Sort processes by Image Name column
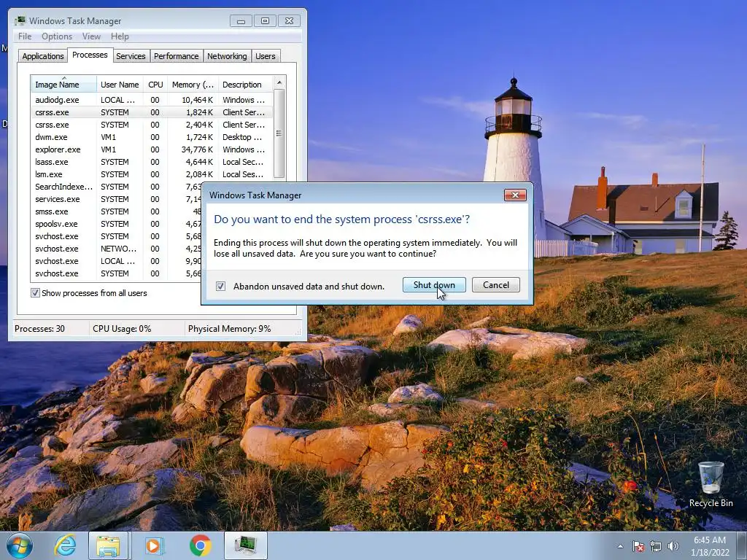Image resolution: width=747 pixels, height=560 pixels. pos(64,85)
